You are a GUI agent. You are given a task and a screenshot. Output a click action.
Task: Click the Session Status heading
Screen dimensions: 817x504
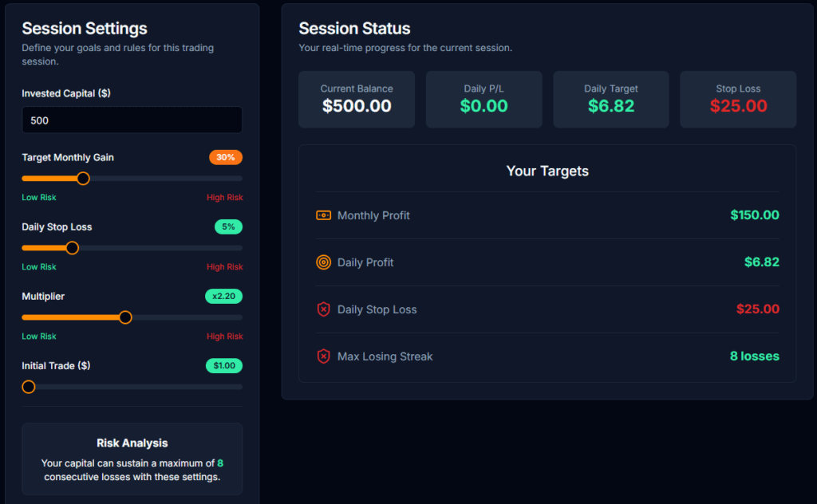[x=354, y=28]
